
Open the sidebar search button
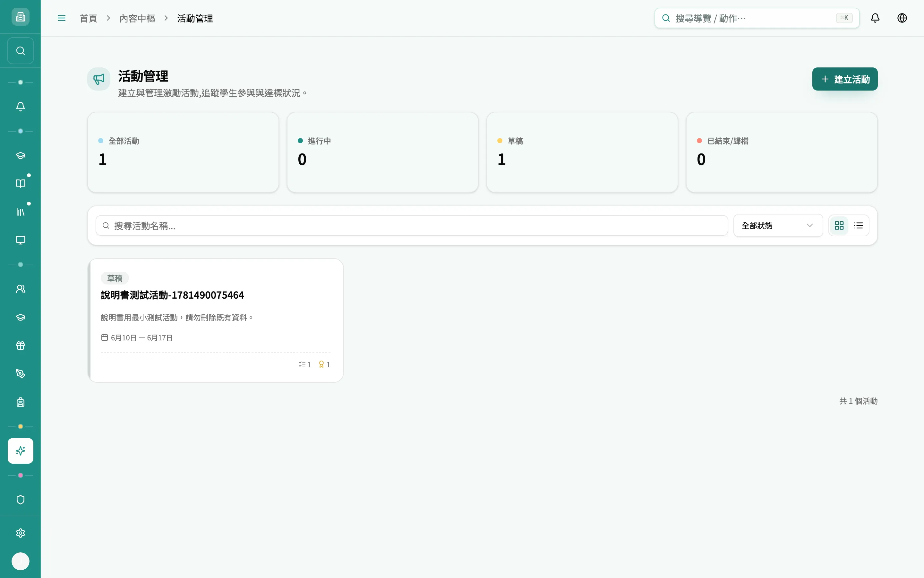20,51
